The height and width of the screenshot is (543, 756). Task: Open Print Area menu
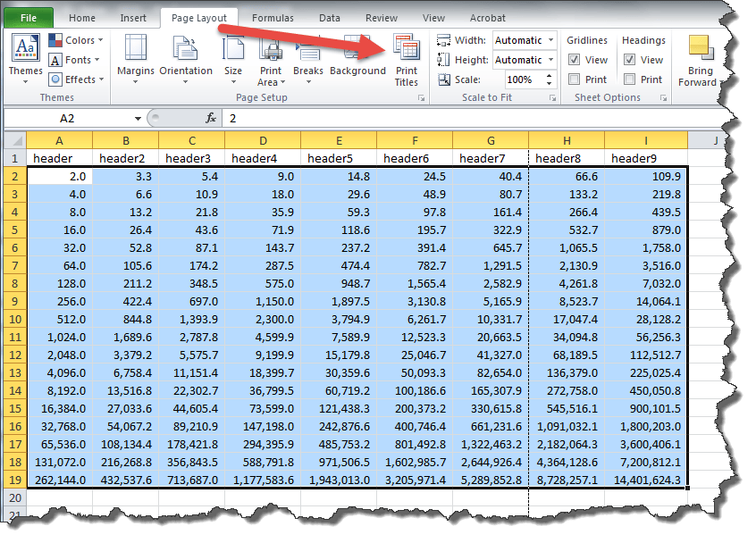pos(271,60)
